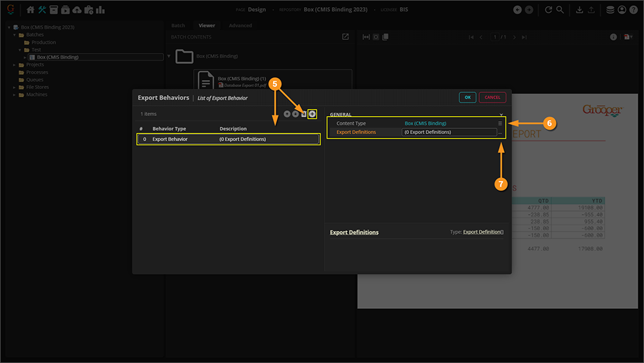Select the Queues folder in the tree
Image resolution: width=644 pixels, height=363 pixels.
pos(35,80)
